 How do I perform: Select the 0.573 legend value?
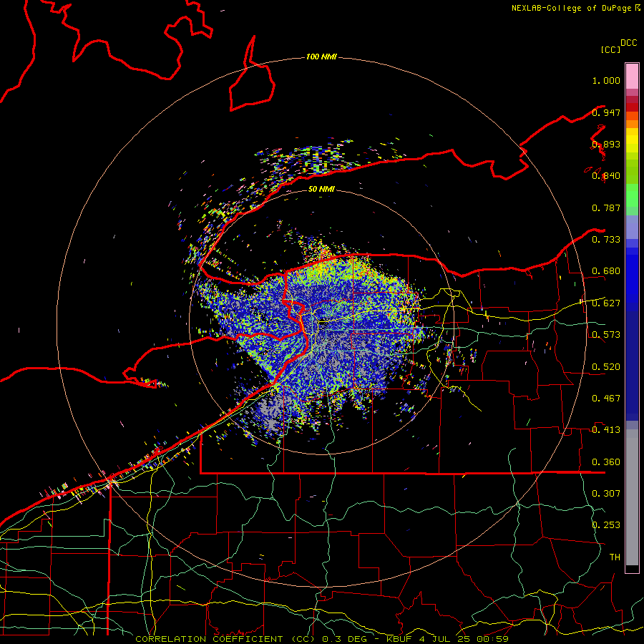click(606, 335)
